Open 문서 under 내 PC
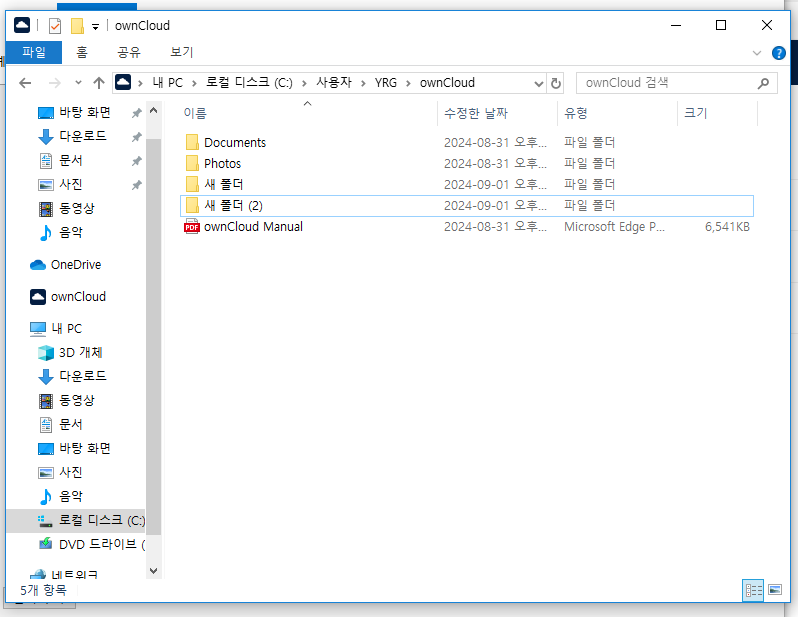Screen dimensions: 798x617 (x=70, y=424)
